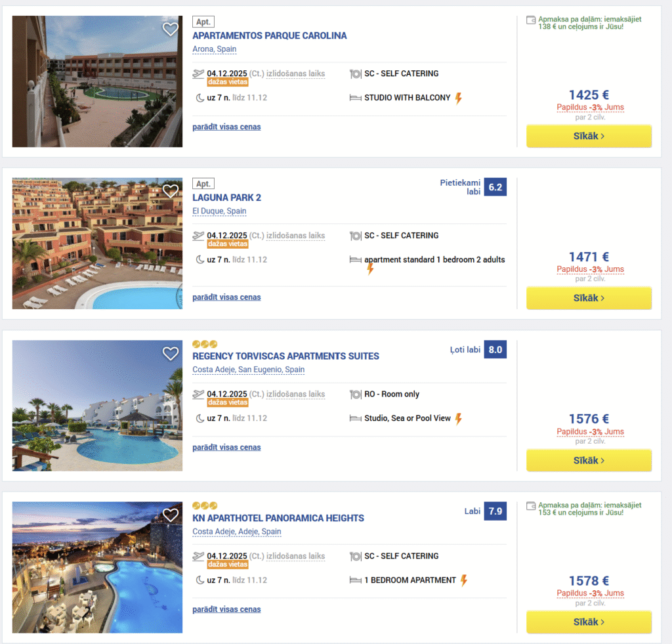672x644 pixels.
Task: Click heart icon on KN Aparthotel Panoramica Heights
Action: [x=171, y=515]
